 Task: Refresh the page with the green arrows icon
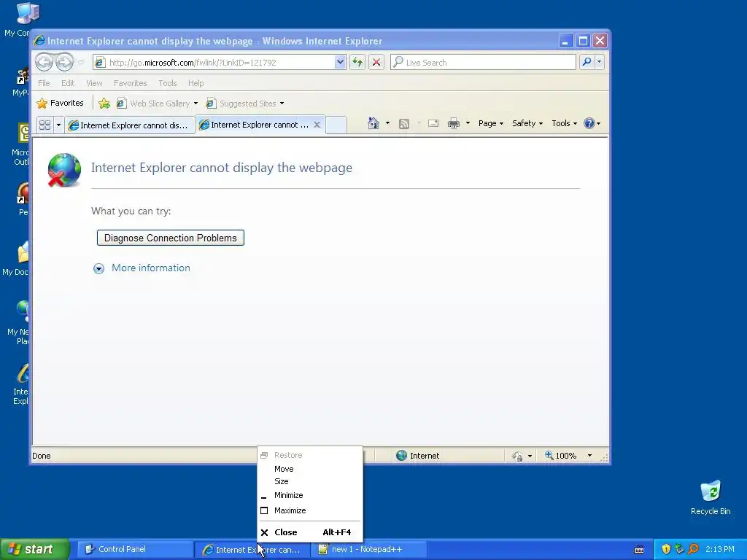pos(357,62)
